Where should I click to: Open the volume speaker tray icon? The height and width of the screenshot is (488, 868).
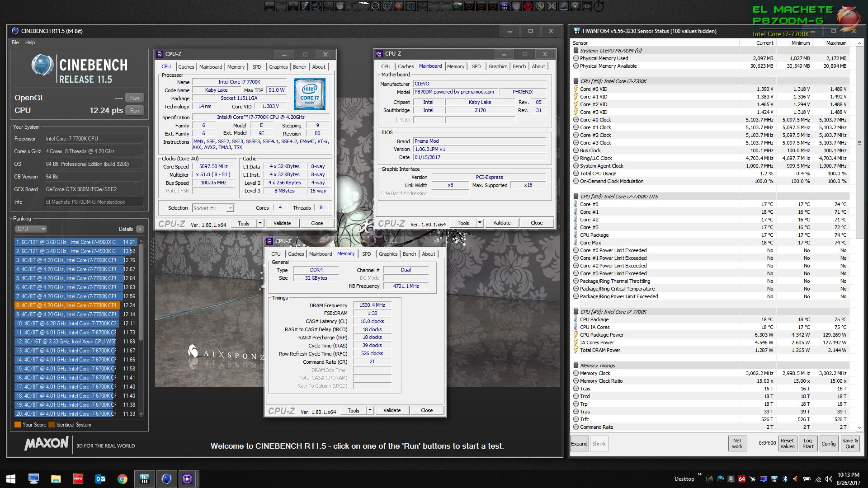828,479
